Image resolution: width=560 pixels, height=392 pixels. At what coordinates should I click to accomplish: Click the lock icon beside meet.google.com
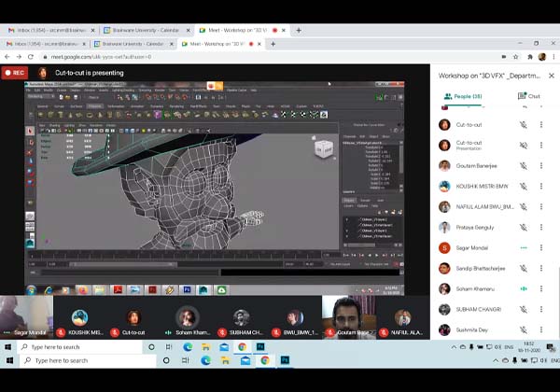point(45,57)
